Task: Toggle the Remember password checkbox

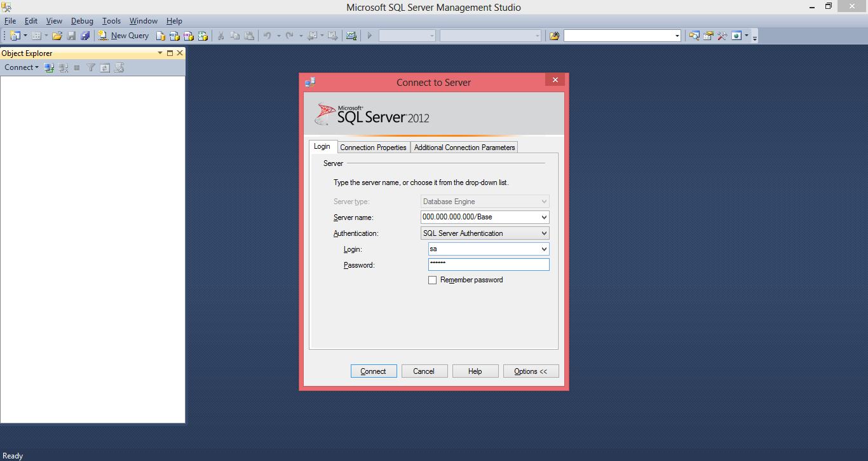Action: coord(433,280)
